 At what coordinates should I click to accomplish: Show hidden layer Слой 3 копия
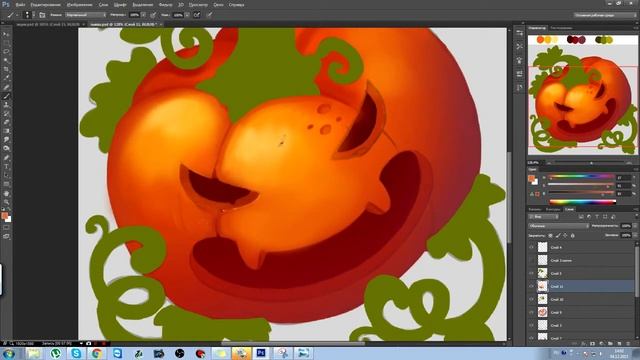point(531,260)
